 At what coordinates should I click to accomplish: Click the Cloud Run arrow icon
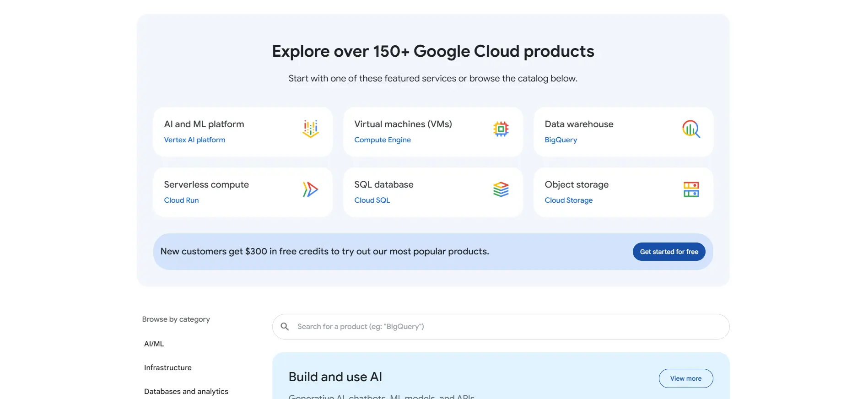pyautogui.click(x=310, y=189)
